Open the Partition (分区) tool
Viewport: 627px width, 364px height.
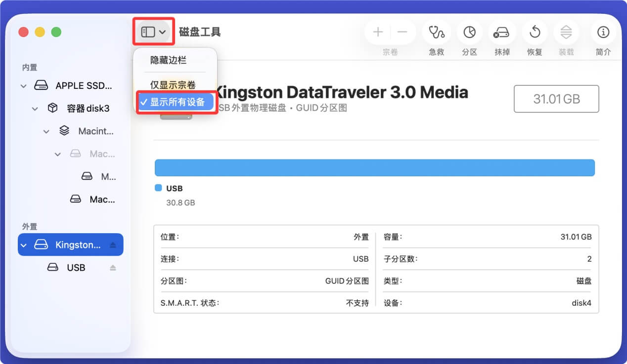[x=469, y=33]
